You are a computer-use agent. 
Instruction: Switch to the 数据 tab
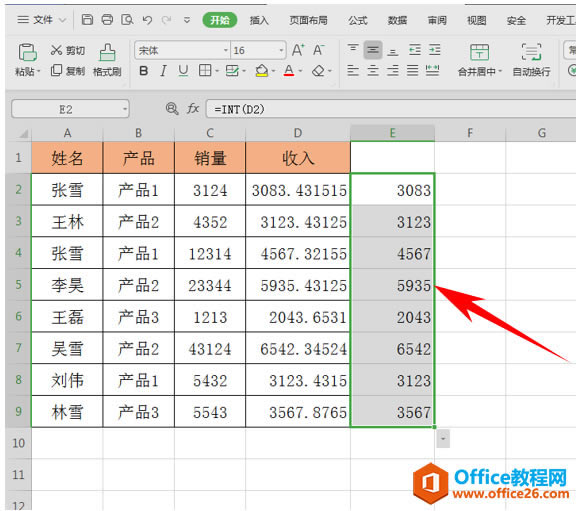coord(397,20)
